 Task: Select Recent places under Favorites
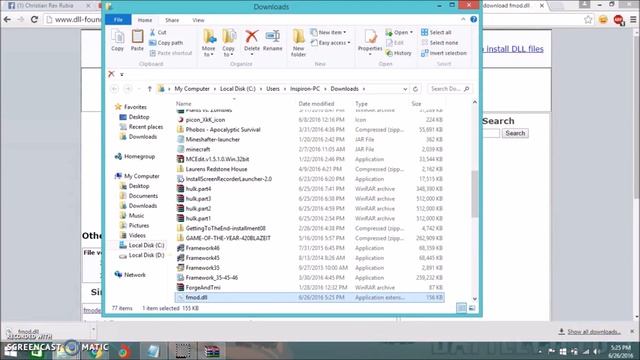pyautogui.click(x=141, y=127)
